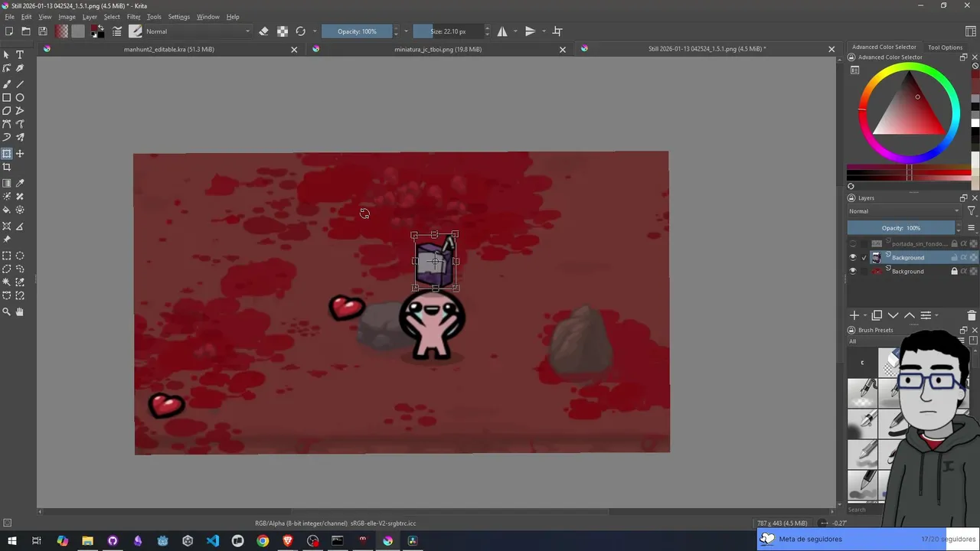
Task: Switch to Tool Options docker tab
Action: click(x=945, y=47)
